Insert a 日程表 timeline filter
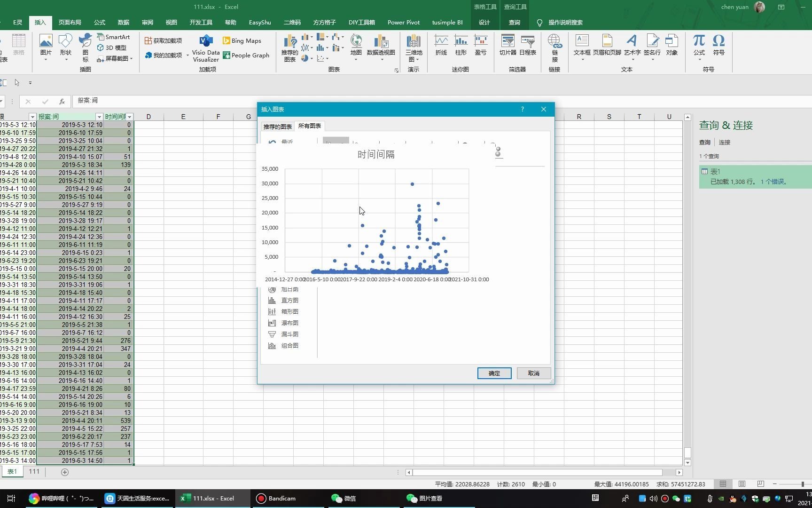 click(x=528, y=45)
